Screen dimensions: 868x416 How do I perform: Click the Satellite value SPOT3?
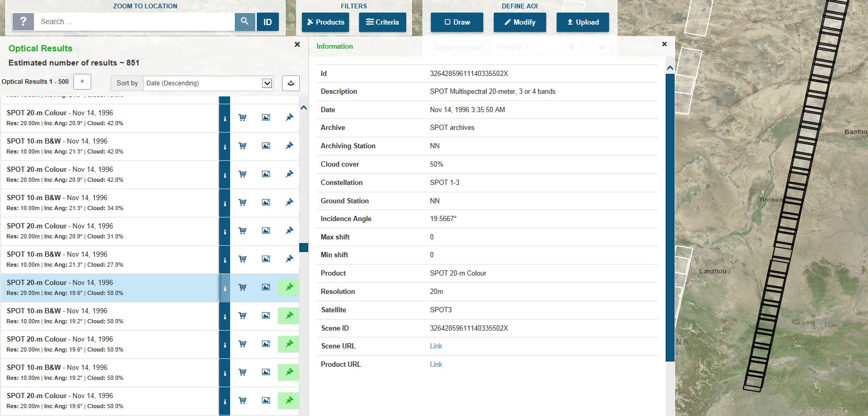pos(441,310)
